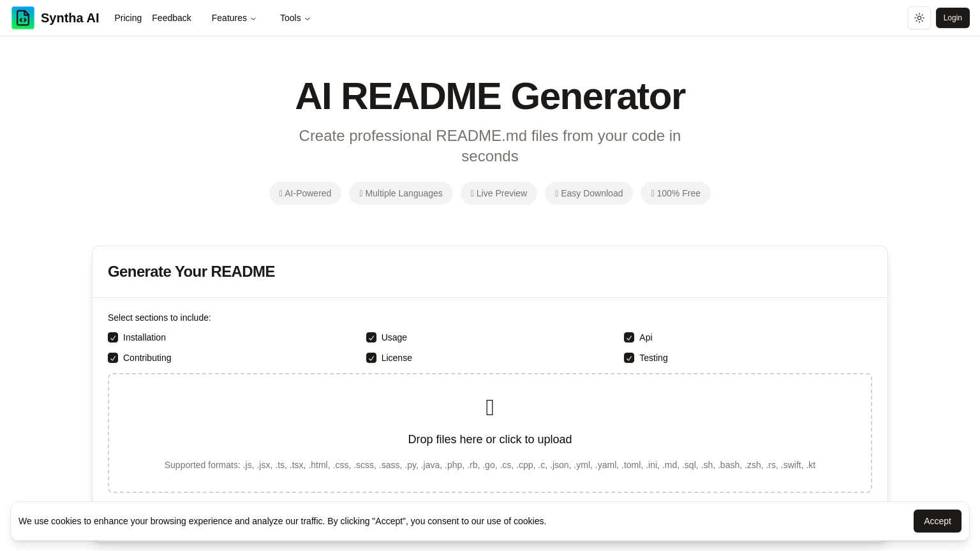Click the AI-Powered badge
This screenshot has height=551, width=980.
305,193
